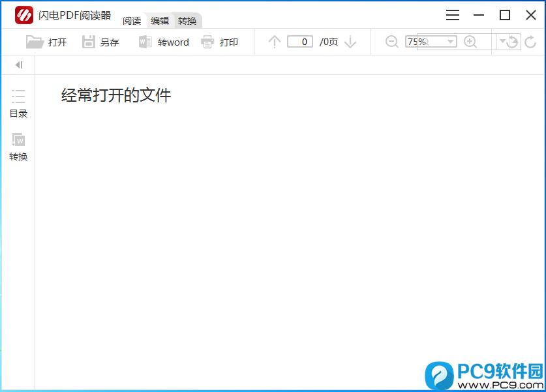Go to previous page with up arrow

pos(275,42)
